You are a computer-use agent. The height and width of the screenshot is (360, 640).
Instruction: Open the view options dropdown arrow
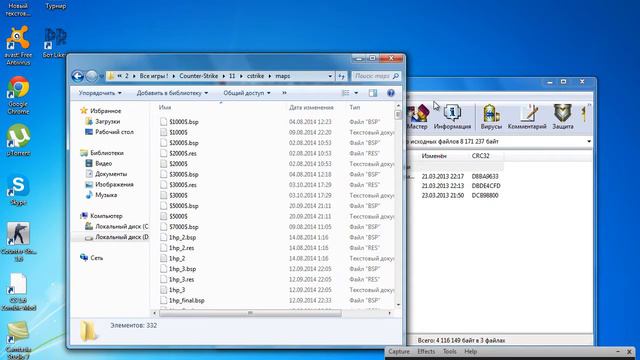(x=356, y=93)
